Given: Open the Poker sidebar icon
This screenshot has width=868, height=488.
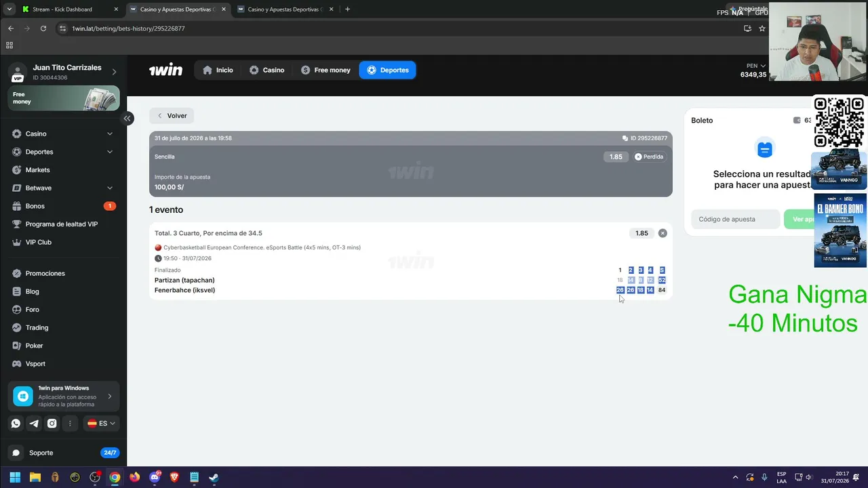Looking at the screenshot, I should point(17,346).
